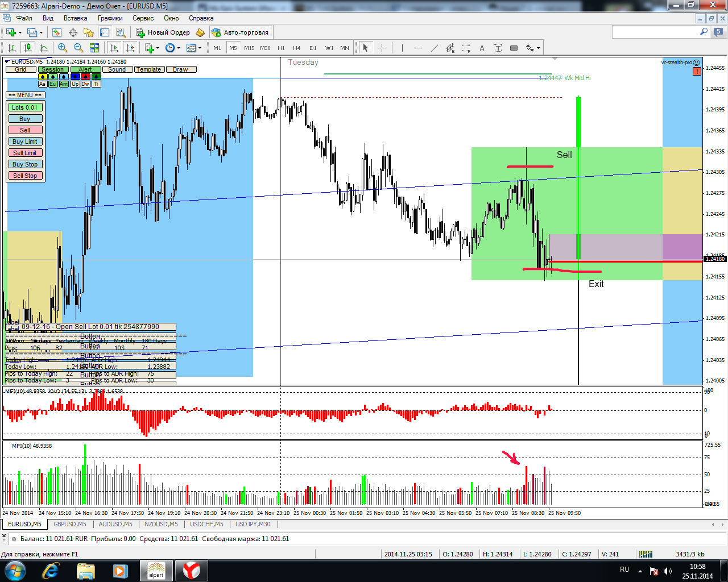Click Новый Ордер button
This screenshot has width=728, height=582.
[163, 32]
